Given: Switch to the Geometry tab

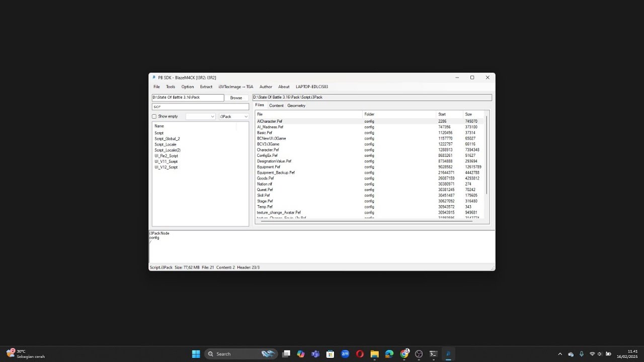Looking at the screenshot, I should [296, 106].
